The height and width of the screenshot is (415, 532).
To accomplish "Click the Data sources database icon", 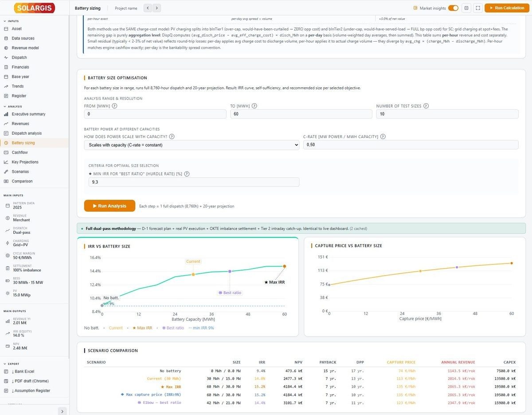I will 6,39.
